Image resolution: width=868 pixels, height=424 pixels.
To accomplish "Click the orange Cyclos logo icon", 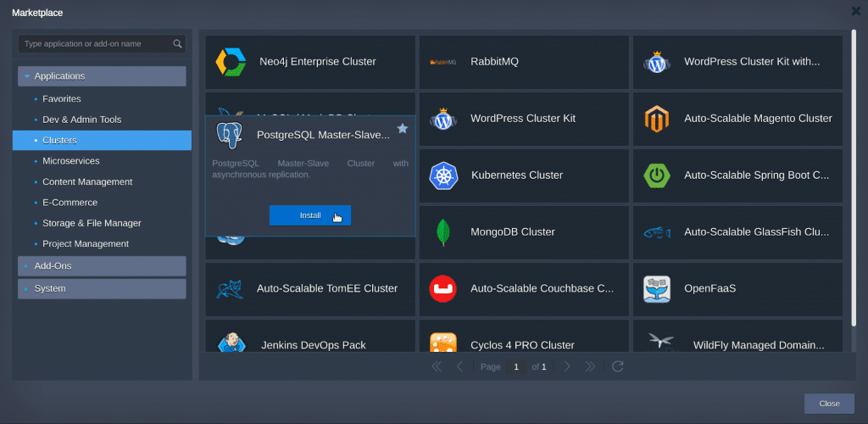I will tap(442, 342).
